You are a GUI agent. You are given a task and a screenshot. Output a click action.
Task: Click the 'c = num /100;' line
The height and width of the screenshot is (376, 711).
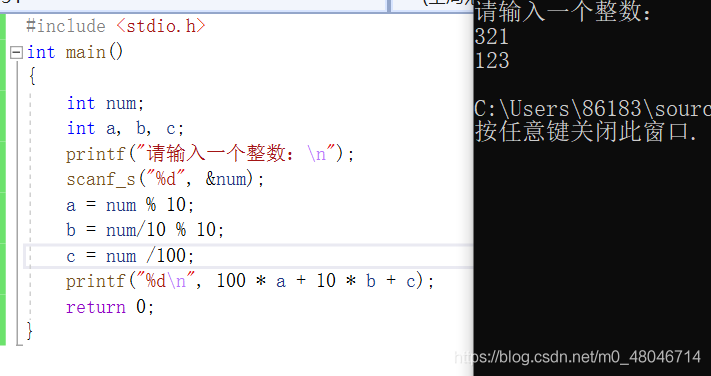pos(130,256)
